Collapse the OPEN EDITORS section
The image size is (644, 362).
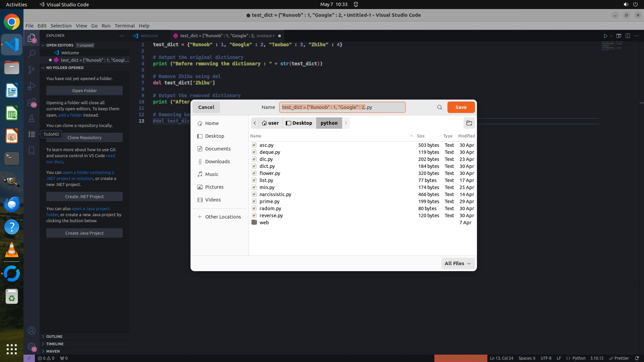[59, 45]
